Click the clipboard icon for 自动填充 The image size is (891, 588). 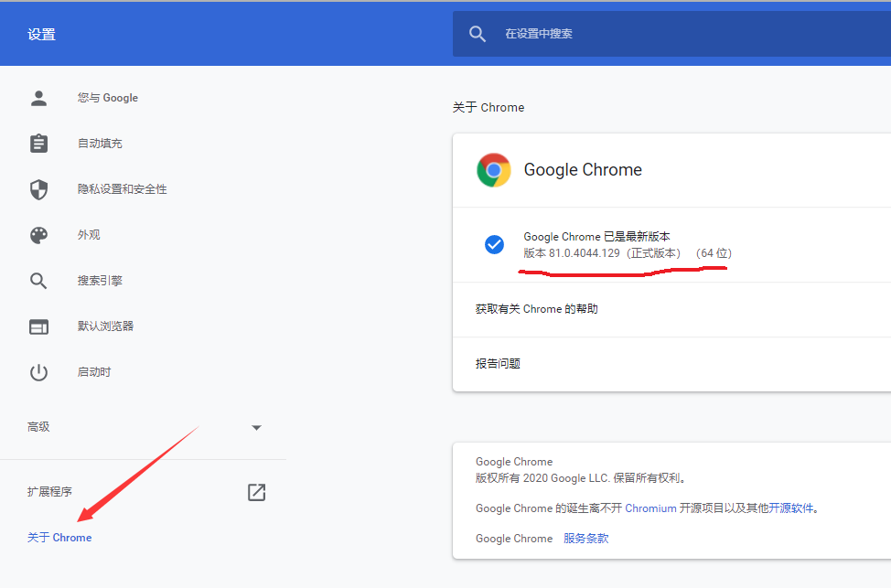pos(38,144)
